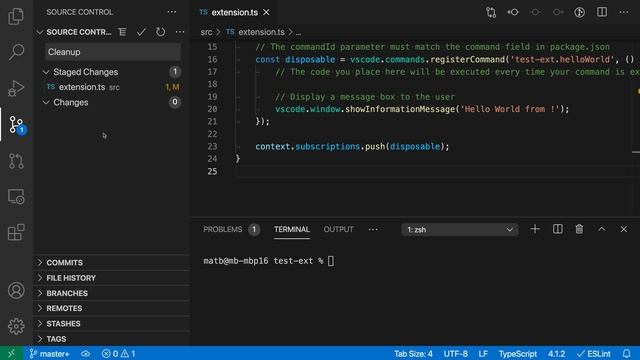Viewport: 640px width, 360px height.
Task: Click line number 25 in editor gutter
Action: pos(212,171)
